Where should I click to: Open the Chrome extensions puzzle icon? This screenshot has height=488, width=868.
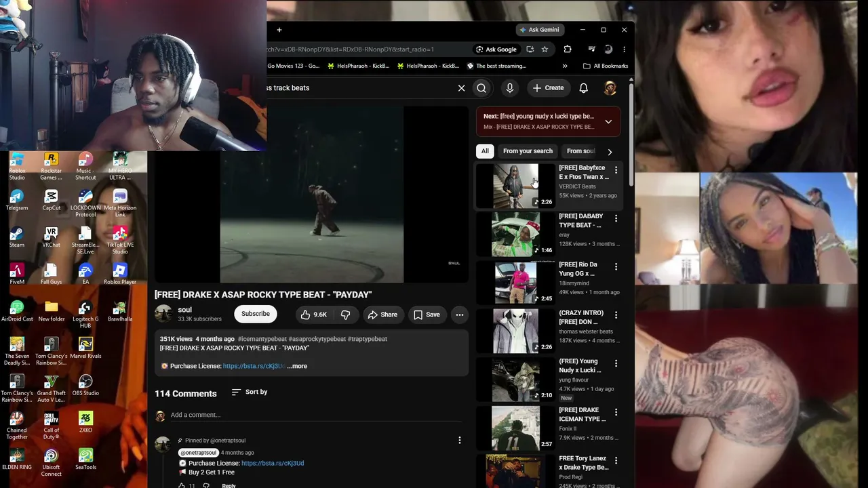[x=568, y=49]
